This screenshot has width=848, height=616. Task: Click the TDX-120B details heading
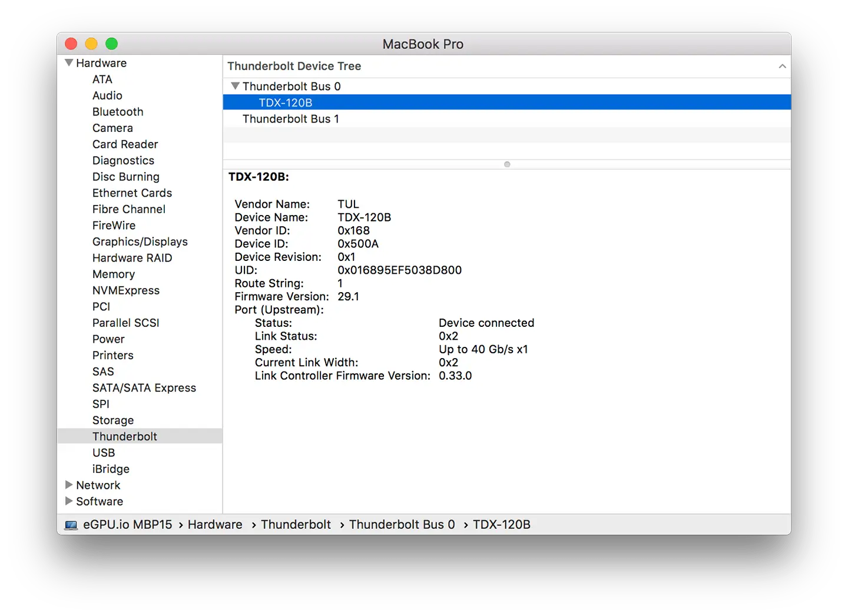click(259, 177)
